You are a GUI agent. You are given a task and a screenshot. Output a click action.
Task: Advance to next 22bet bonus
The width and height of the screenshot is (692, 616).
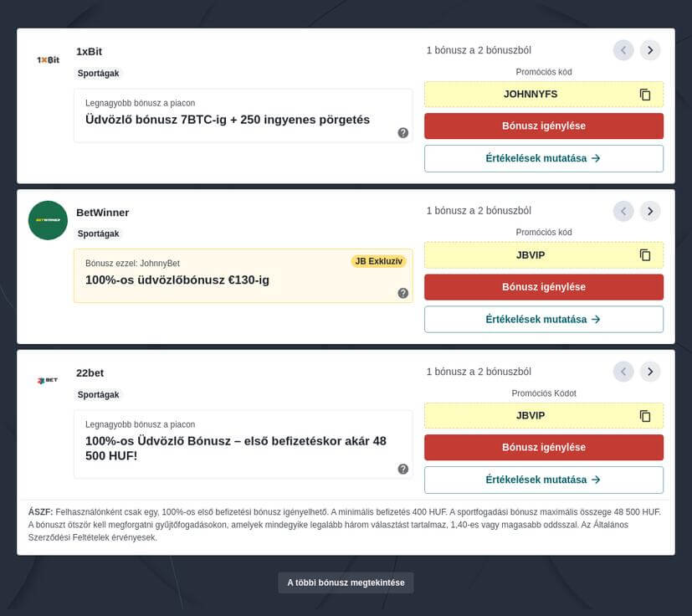point(650,372)
